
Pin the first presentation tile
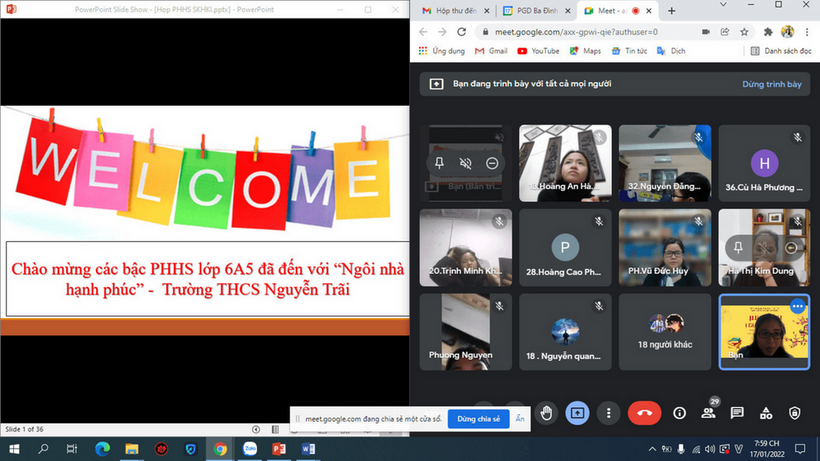click(439, 163)
